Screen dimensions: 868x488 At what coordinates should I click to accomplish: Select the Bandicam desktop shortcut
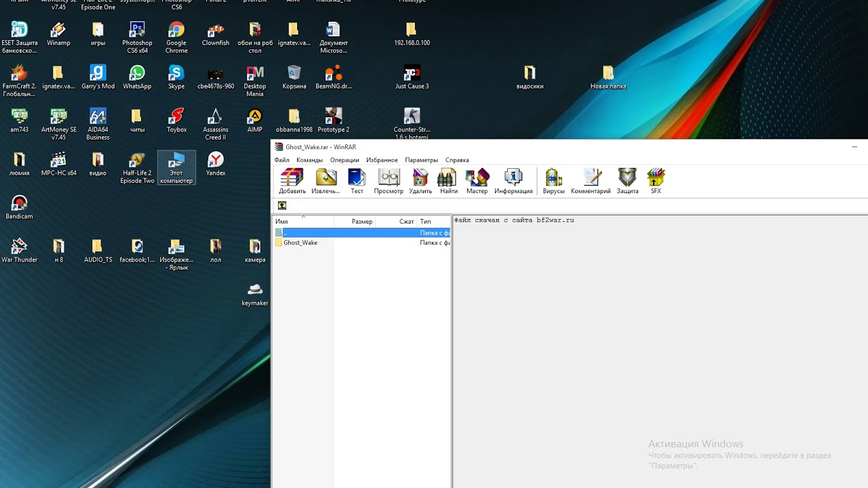pyautogui.click(x=19, y=207)
